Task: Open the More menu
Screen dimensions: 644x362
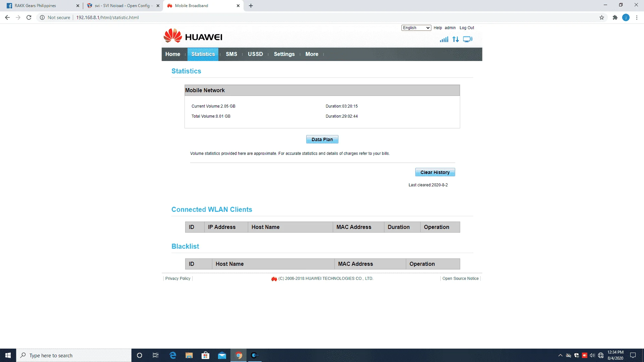Action: [312, 54]
